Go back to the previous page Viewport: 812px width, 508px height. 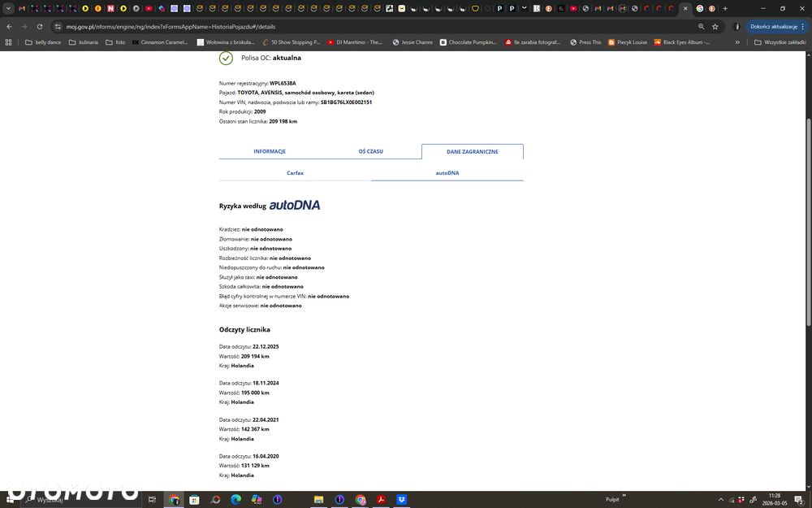click(9, 27)
